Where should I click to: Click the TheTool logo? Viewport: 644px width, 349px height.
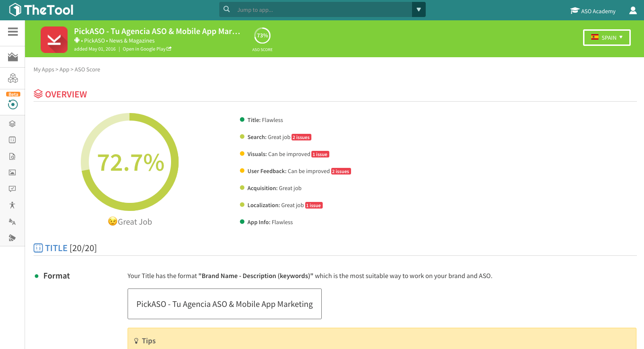tap(41, 9)
